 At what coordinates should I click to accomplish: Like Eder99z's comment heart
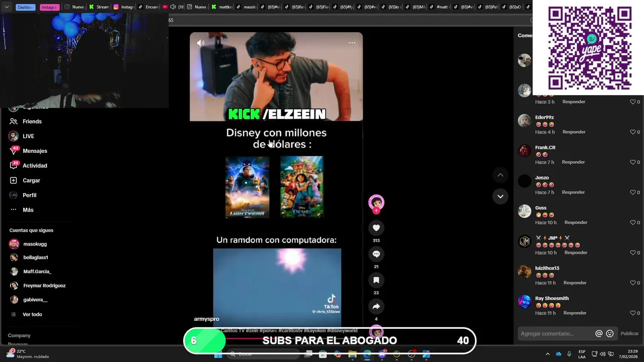(633, 132)
